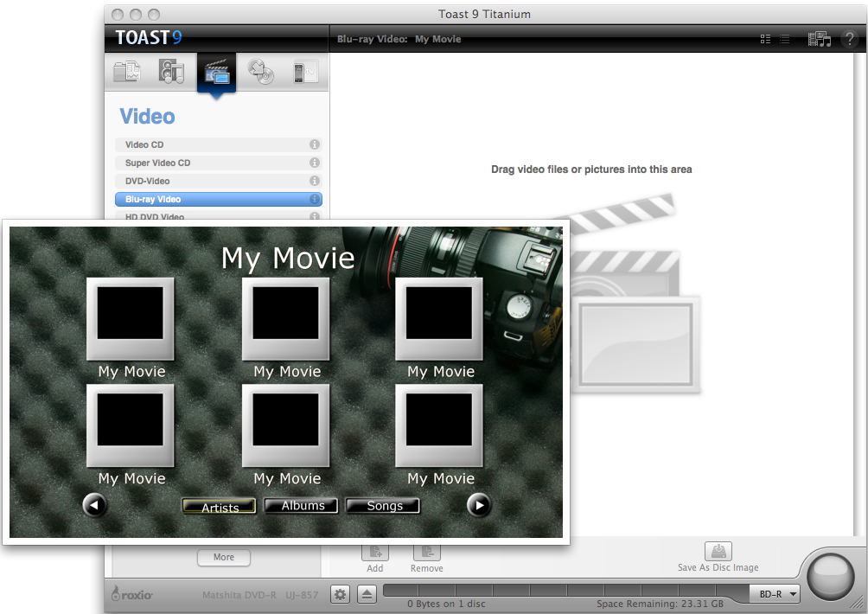Switch to detailed list view icon

coord(766,39)
